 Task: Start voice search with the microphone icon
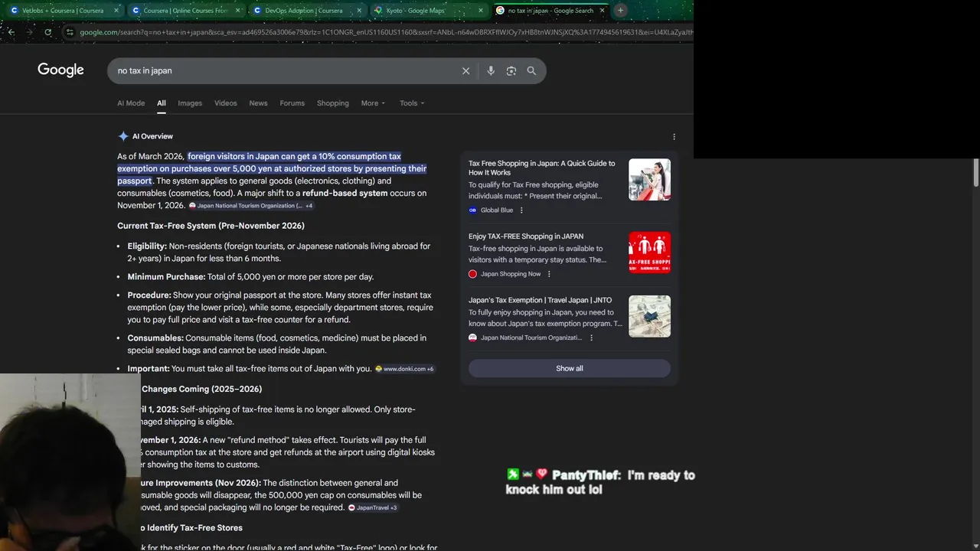491,70
